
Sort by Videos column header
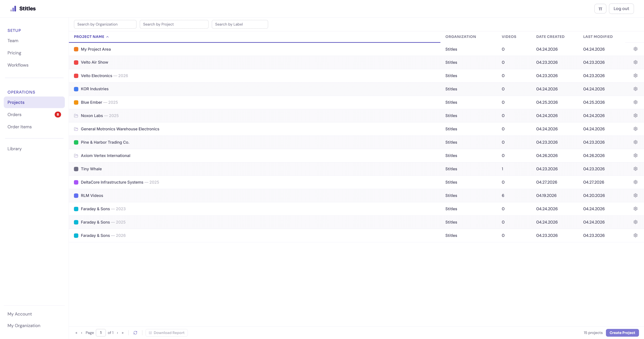509,37
